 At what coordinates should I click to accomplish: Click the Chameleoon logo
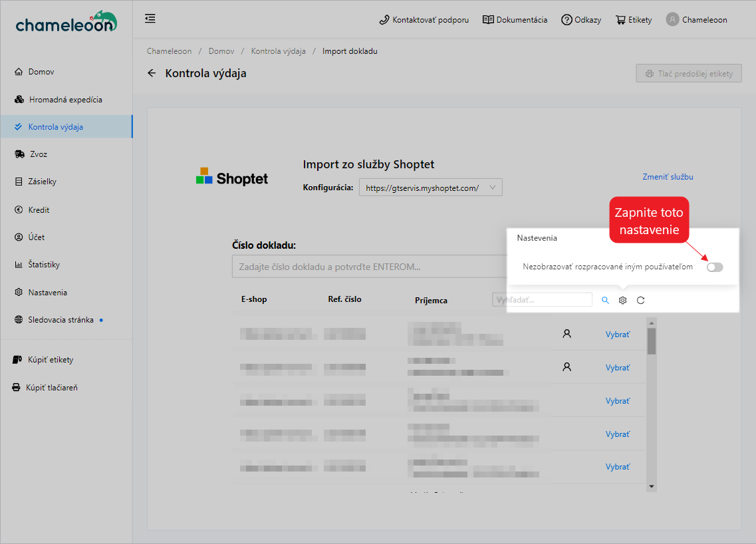[66, 23]
